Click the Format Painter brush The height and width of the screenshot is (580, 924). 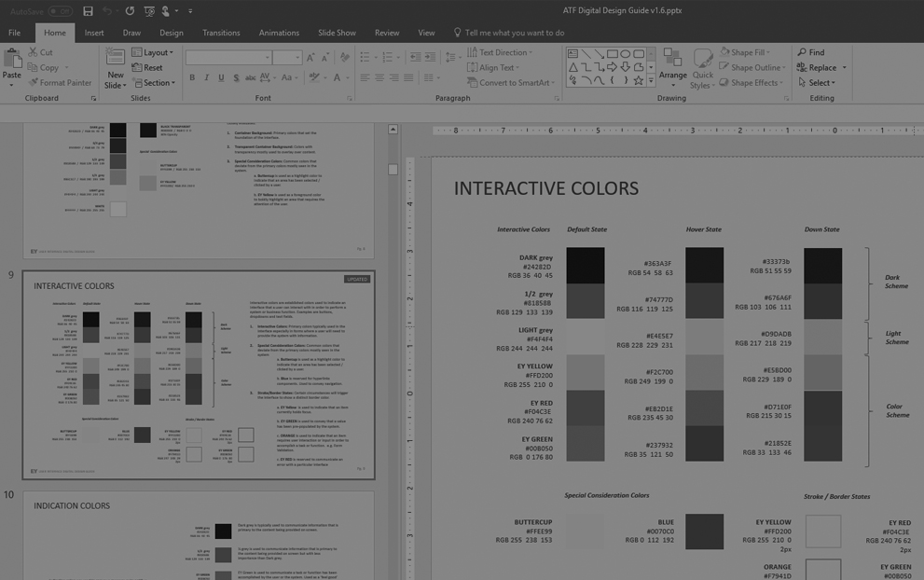coord(60,82)
